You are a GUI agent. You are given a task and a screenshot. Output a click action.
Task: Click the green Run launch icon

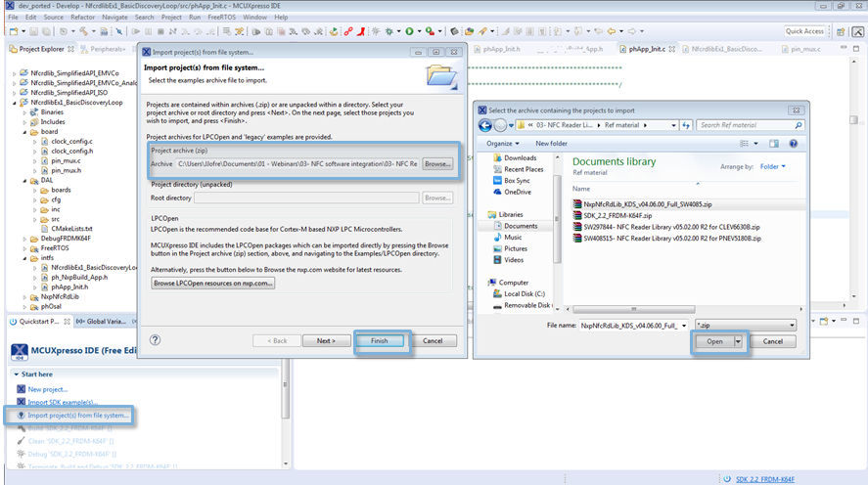point(410,31)
